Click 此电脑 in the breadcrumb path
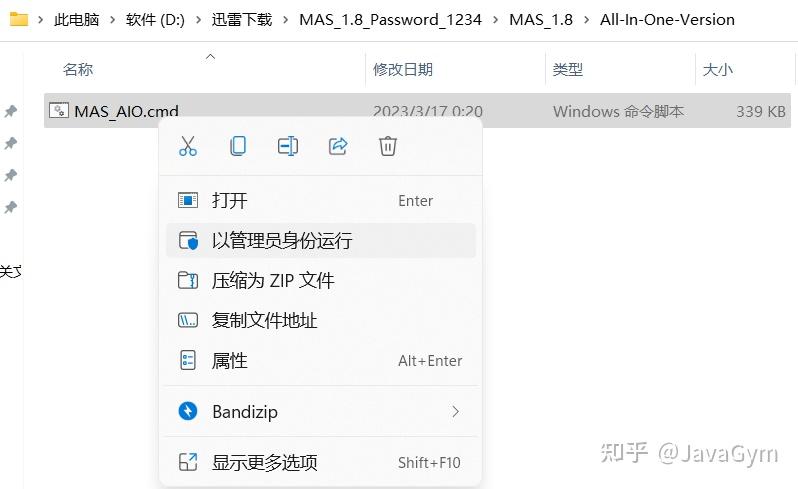The image size is (798, 489). [76, 20]
